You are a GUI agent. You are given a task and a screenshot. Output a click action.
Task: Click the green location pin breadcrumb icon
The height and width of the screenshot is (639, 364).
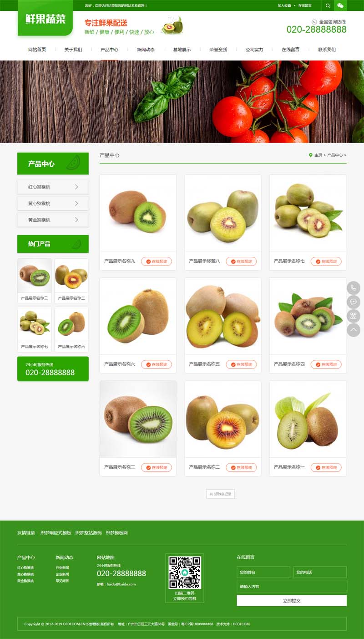[x=311, y=155]
